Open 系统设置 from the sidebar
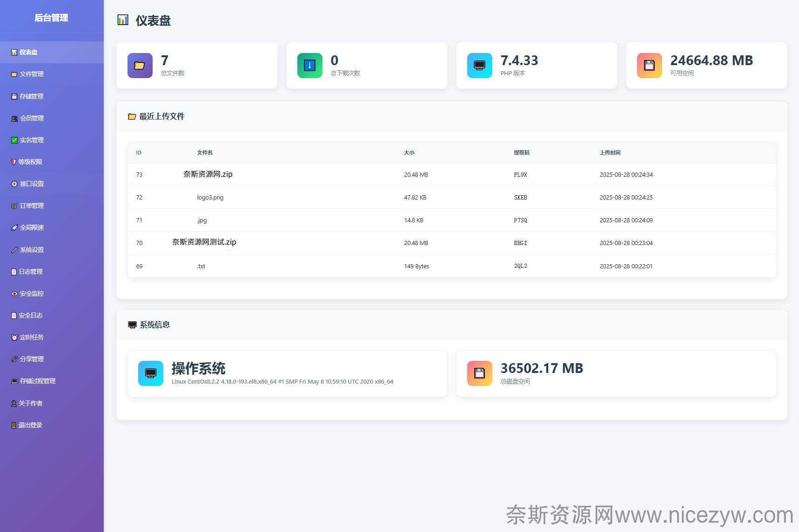The image size is (799, 532). click(x=31, y=250)
